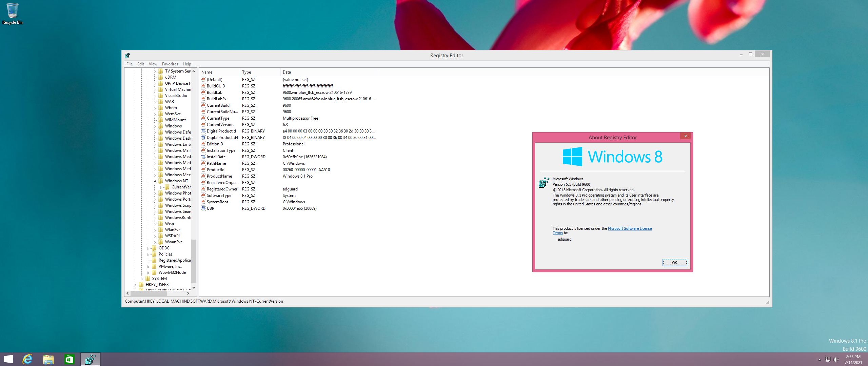Open the Favorites menu

[x=170, y=64]
